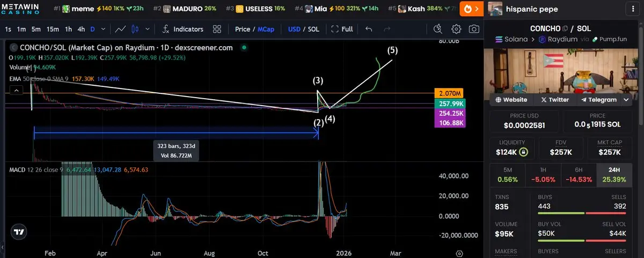The height and width of the screenshot is (258, 644).
Task: Select the 6H performance tab
Action: 578,175
